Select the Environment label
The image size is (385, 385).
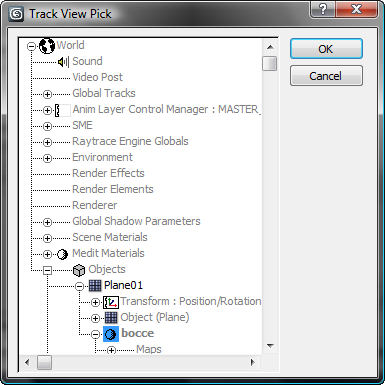pyautogui.click(x=102, y=157)
